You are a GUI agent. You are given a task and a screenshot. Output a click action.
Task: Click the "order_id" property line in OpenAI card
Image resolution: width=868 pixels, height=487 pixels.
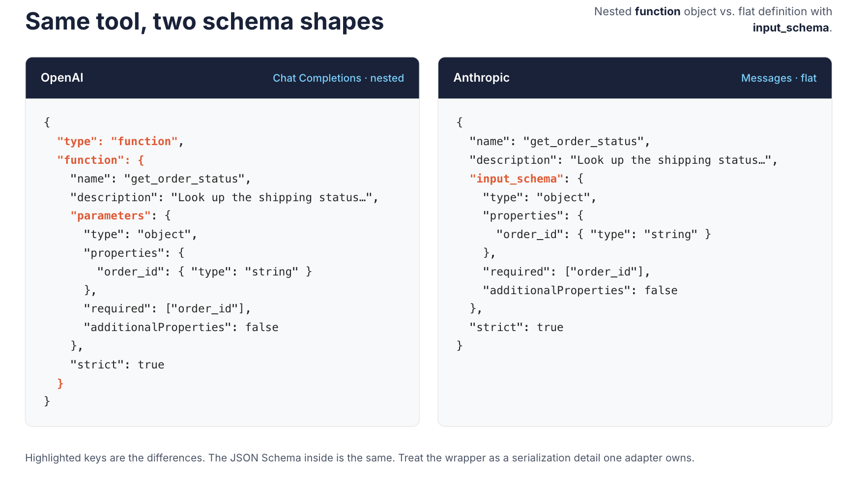coord(204,272)
